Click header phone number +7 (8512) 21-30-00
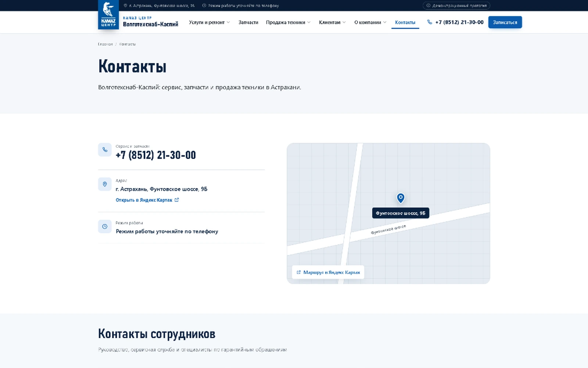 click(459, 22)
